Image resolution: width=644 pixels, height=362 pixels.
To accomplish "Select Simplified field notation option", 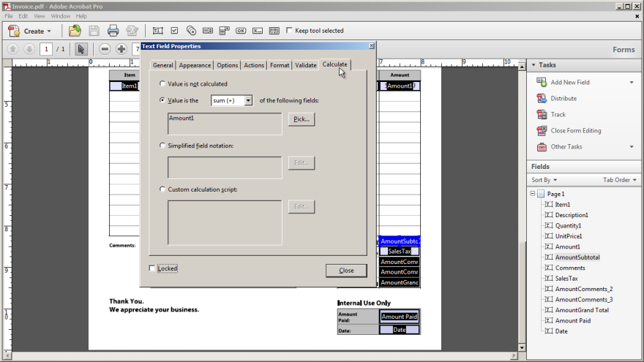I will [162, 146].
